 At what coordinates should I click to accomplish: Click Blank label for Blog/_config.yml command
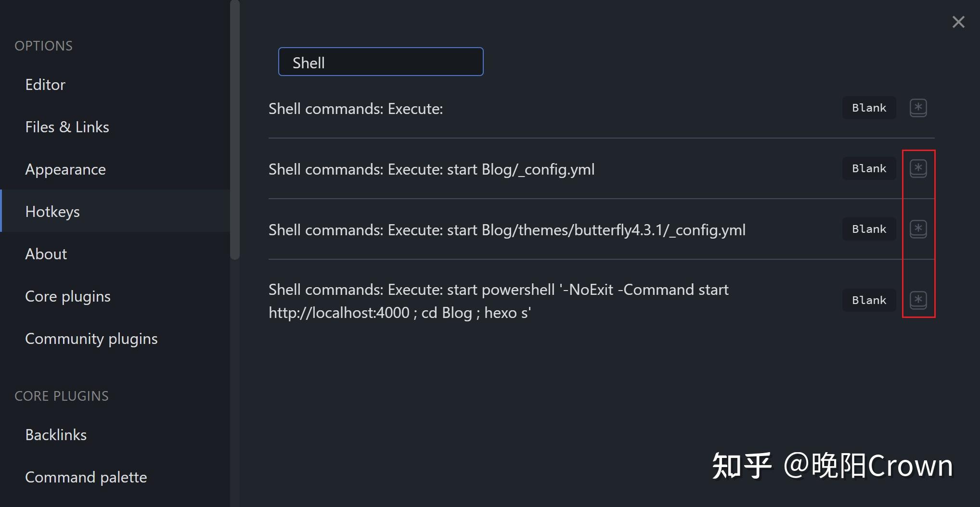869,168
